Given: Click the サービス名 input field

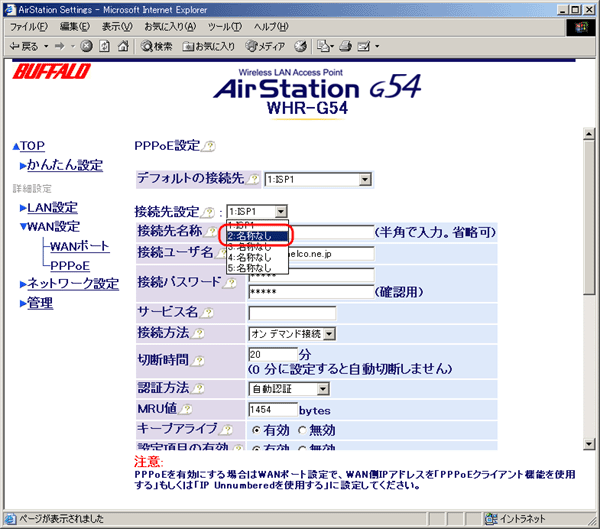Looking at the screenshot, I should (x=292, y=313).
